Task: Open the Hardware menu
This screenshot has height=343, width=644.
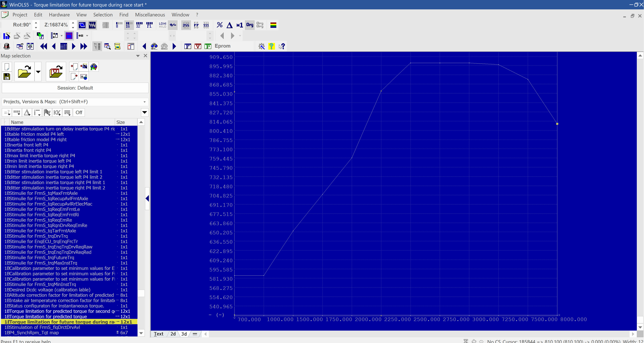Action: (x=59, y=15)
